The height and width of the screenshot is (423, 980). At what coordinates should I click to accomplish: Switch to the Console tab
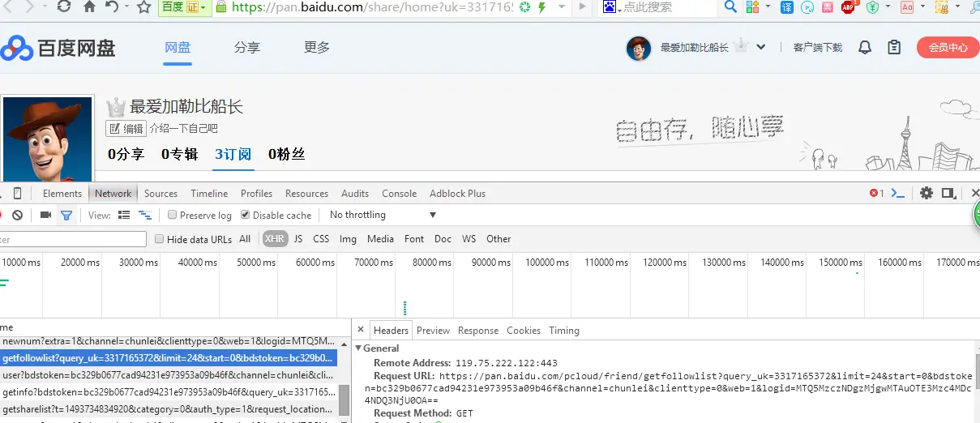[x=400, y=194]
